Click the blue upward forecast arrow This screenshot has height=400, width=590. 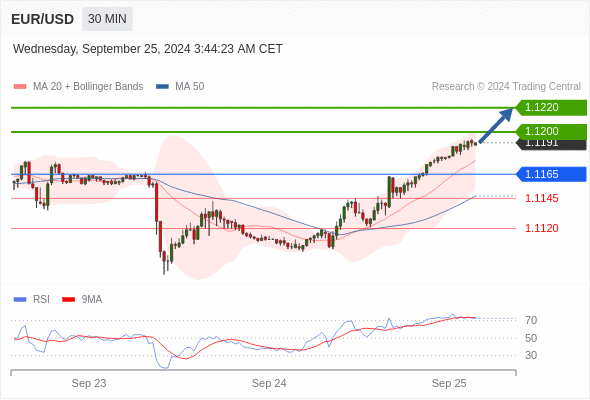pyautogui.click(x=496, y=125)
